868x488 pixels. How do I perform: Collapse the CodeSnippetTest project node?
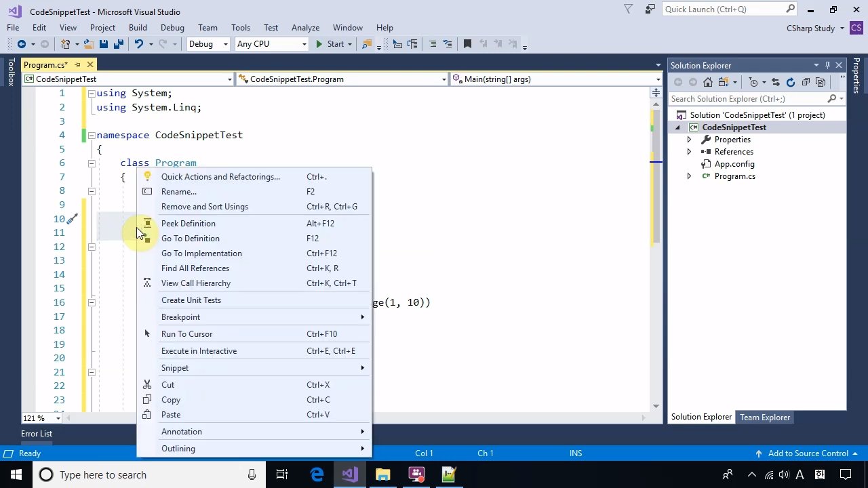(x=677, y=127)
